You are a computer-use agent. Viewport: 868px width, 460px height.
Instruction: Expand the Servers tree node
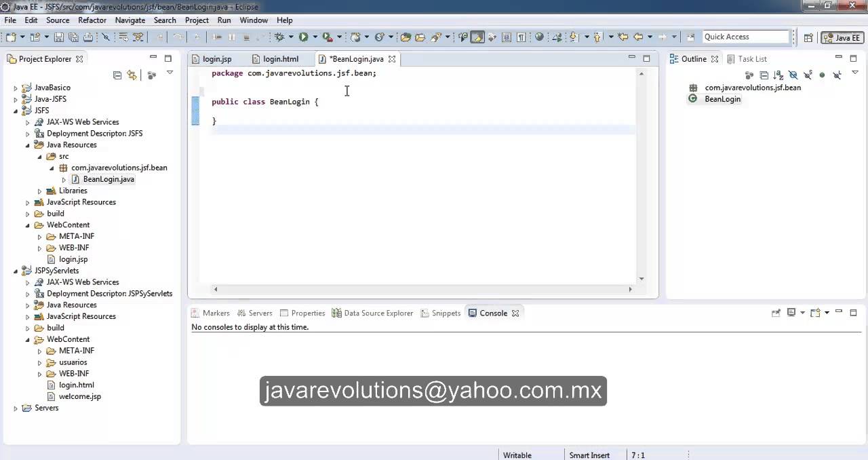(16, 408)
